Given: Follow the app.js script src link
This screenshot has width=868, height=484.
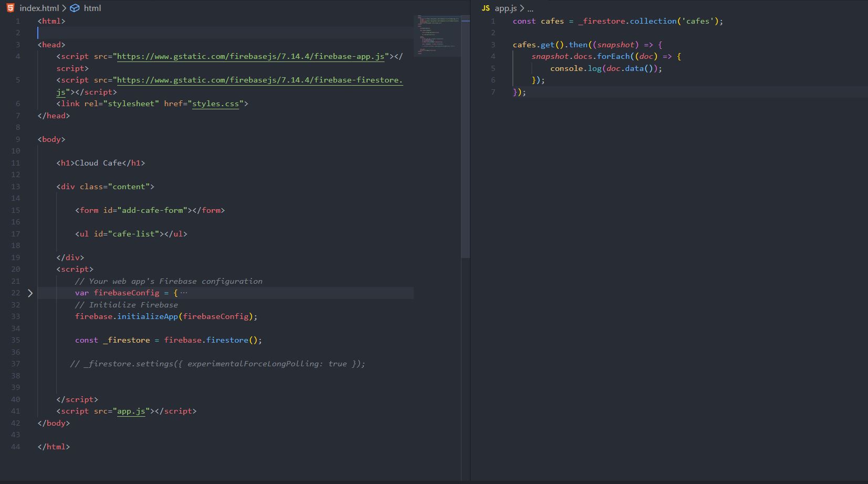Looking at the screenshot, I should coord(131,411).
